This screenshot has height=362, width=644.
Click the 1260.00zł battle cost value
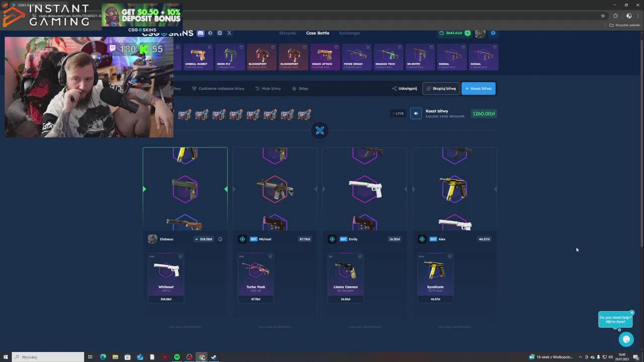pyautogui.click(x=484, y=114)
